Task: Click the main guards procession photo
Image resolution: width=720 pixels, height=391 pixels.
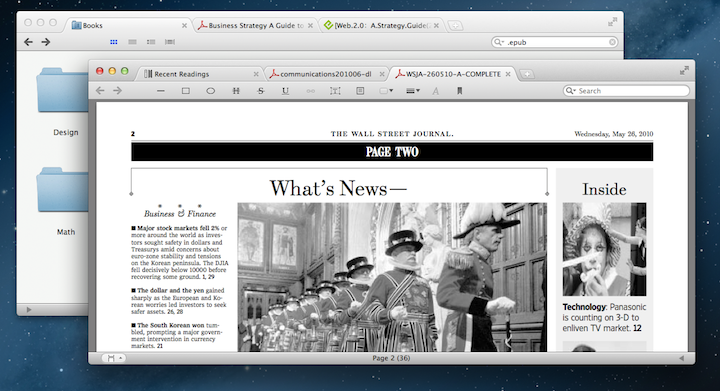Action: coord(392,277)
